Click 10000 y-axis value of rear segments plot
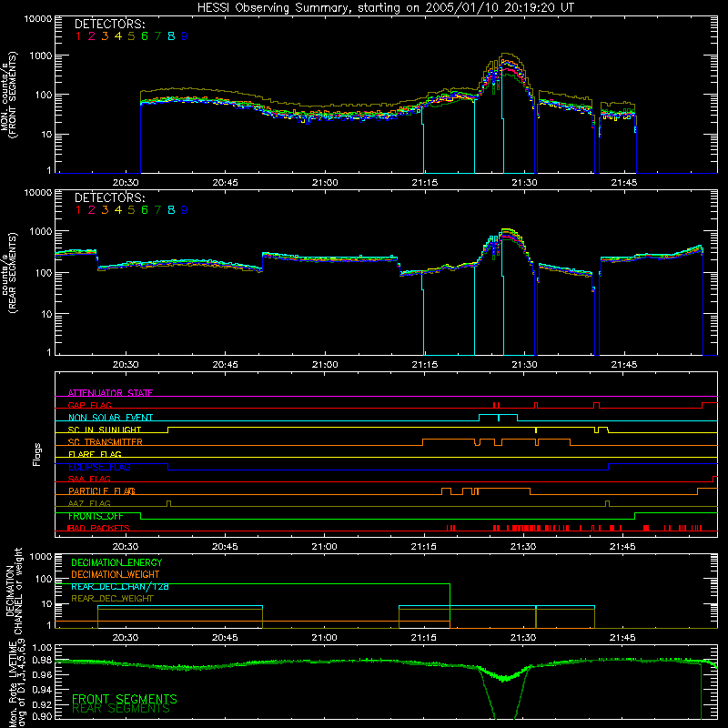 tap(38, 193)
